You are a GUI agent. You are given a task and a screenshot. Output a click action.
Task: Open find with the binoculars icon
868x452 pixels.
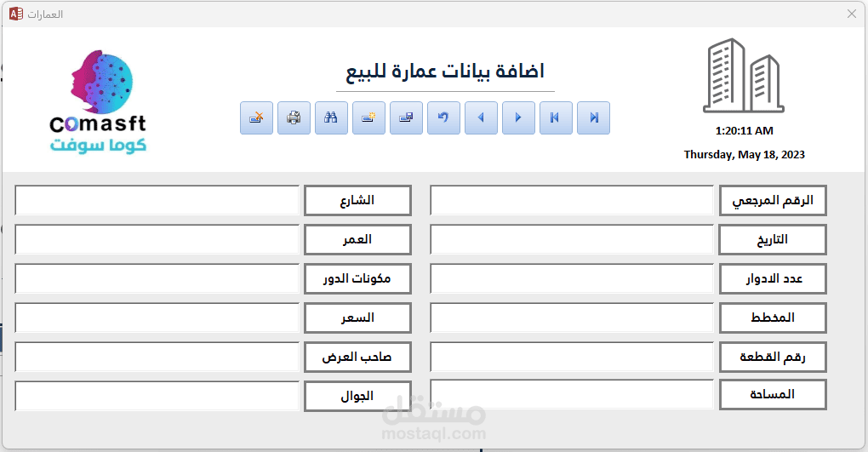click(331, 118)
